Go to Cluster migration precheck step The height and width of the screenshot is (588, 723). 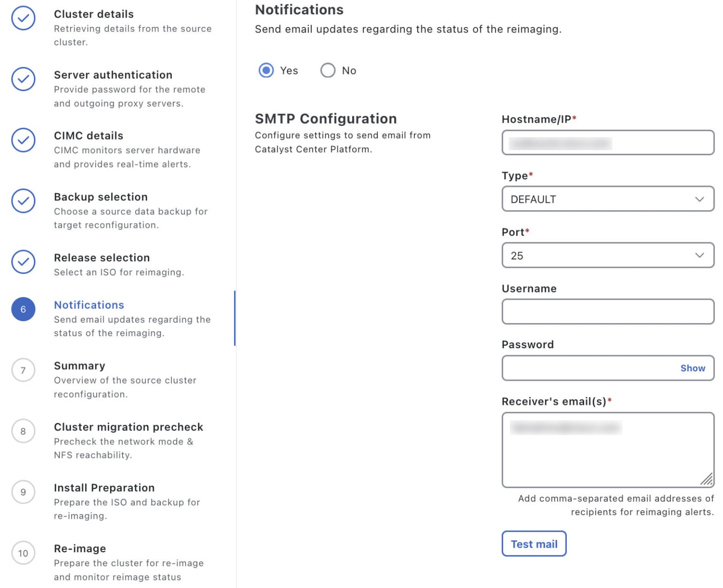(x=128, y=427)
